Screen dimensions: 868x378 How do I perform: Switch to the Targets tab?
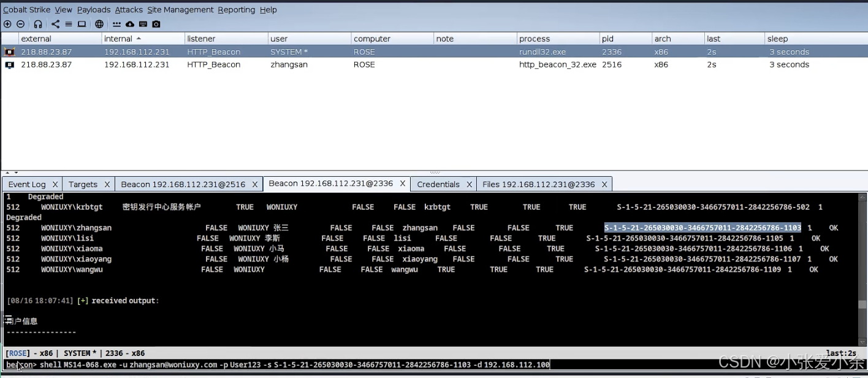click(x=83, y=184)
